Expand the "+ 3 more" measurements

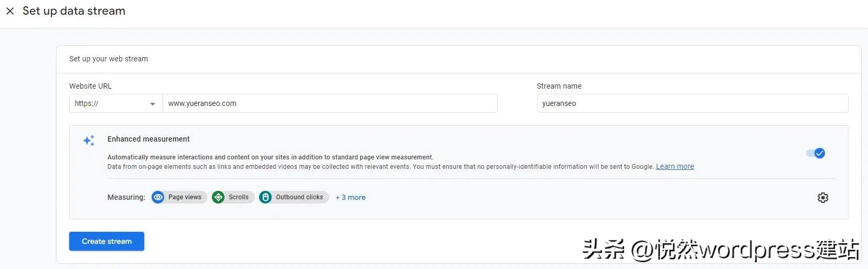tap(350, 198)
